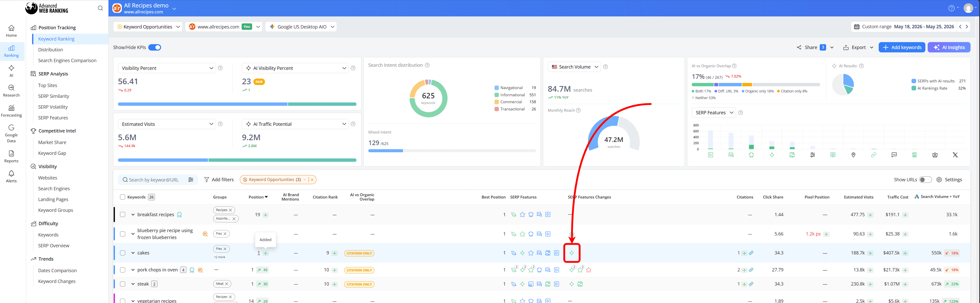This screenshot has height=303, width=980.
Task: Click cakes row AI overview change icon
Action: pos(571,253)
